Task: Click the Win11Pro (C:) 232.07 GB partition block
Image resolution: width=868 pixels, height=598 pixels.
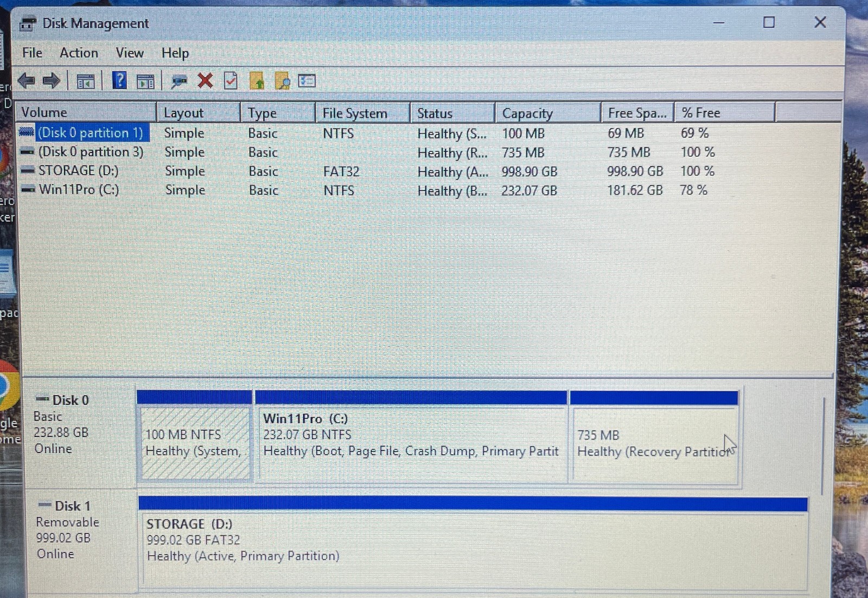Action: click(411, 436)
